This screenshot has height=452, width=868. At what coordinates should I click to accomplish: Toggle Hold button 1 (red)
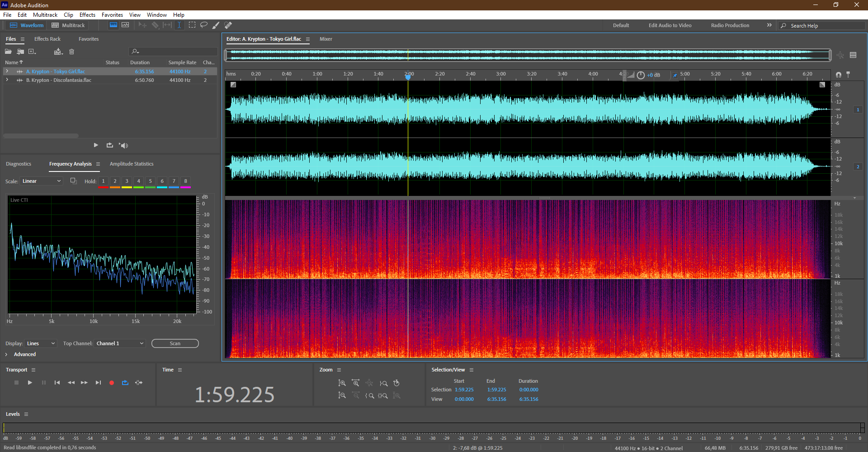point(103,181)
